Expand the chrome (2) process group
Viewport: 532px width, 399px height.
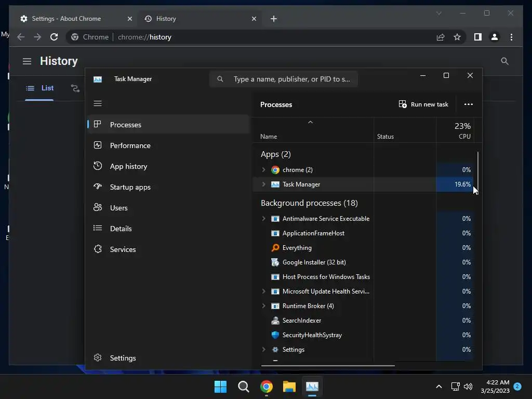(263, 170)
